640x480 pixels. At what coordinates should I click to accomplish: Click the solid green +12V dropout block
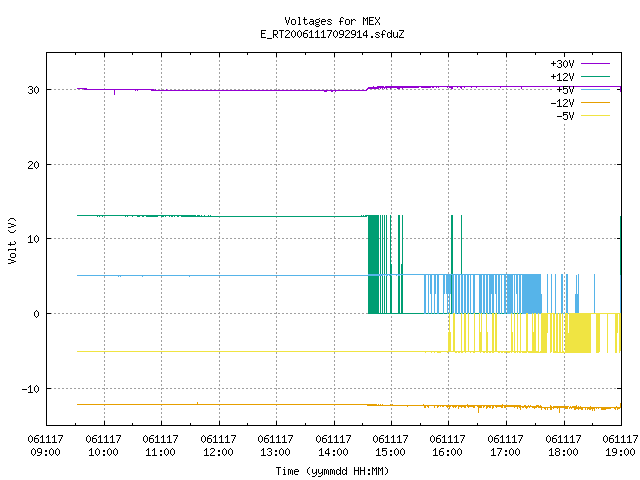click(373, 264)
